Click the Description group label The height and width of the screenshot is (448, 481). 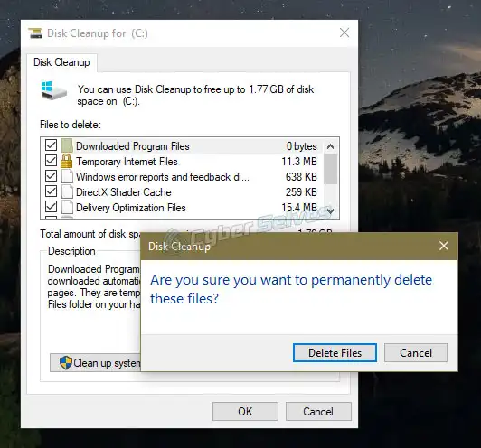click(71, 251)
